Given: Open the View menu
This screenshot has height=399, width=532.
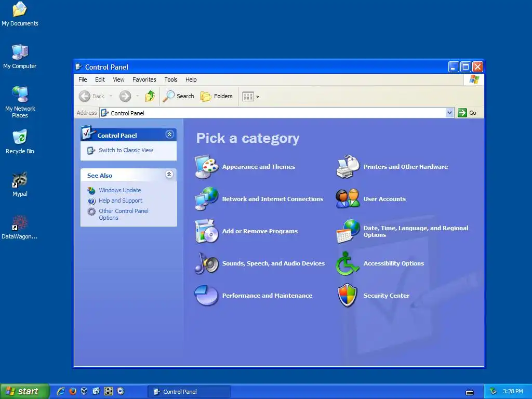Looking at the screenshot, I should (x=118, y=79).
